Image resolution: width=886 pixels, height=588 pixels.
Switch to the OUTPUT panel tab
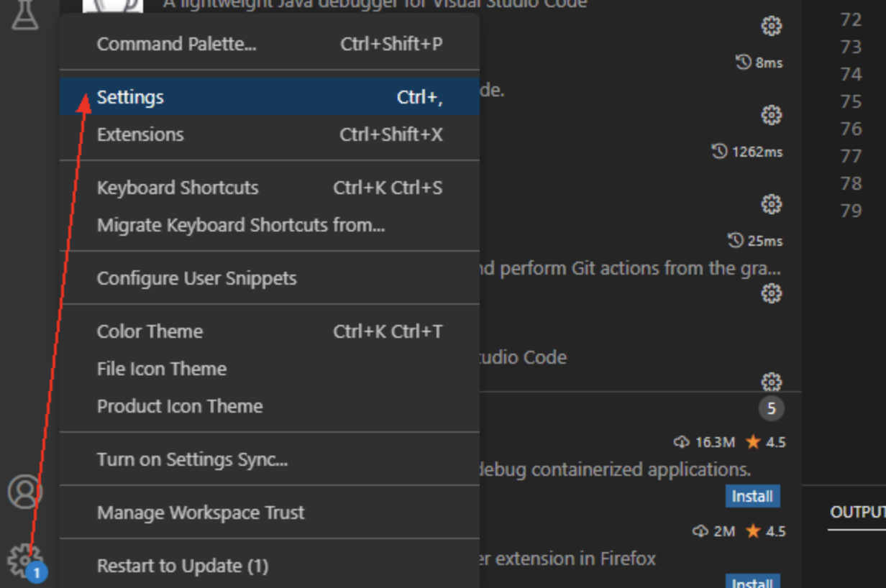point(858,512)
